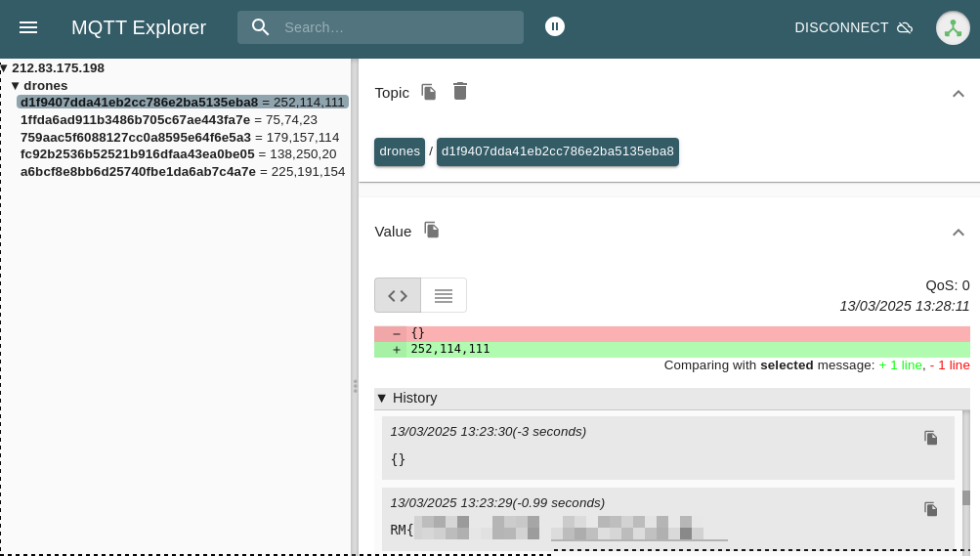Copy the value to clipboard

pyautogui.click(x=431, y=231)
